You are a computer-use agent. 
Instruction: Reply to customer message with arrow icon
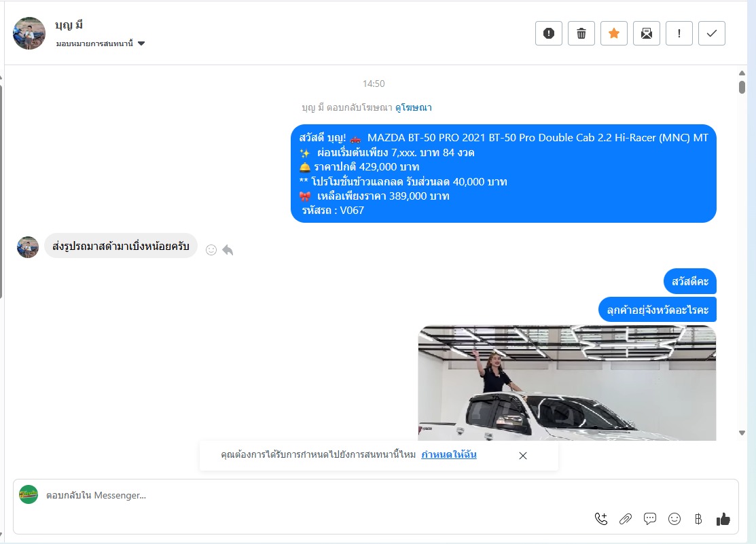(228, 250)
